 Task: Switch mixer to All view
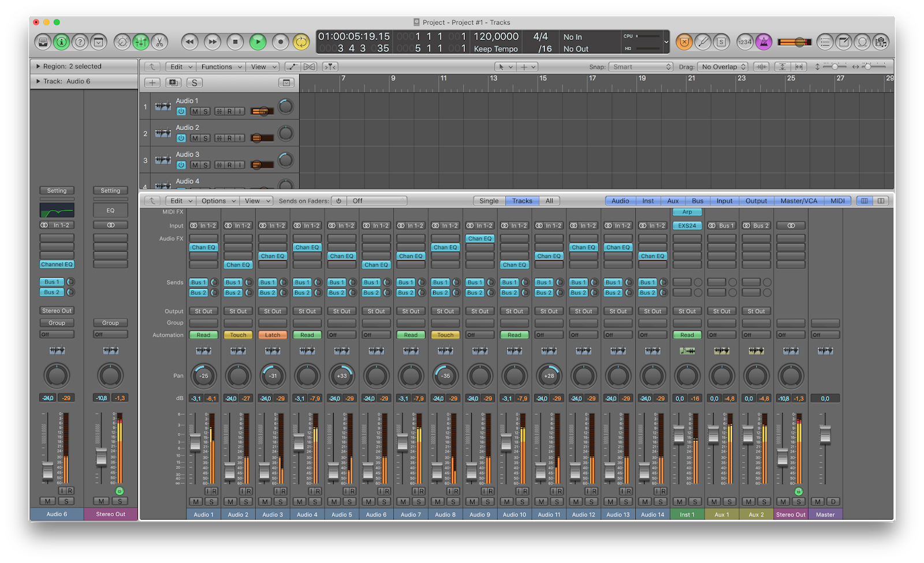[549, 201]
